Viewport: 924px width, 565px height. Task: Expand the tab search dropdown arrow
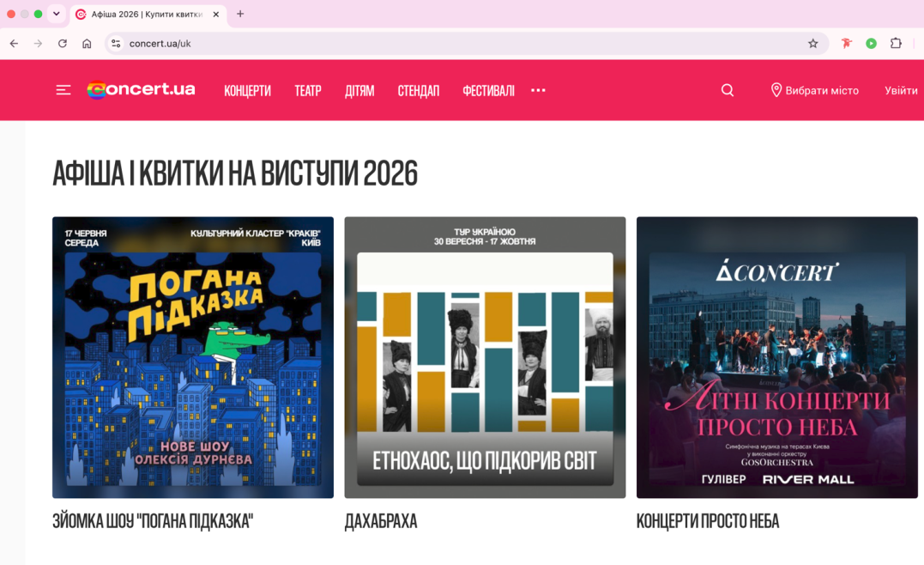[x=56, y=14]
